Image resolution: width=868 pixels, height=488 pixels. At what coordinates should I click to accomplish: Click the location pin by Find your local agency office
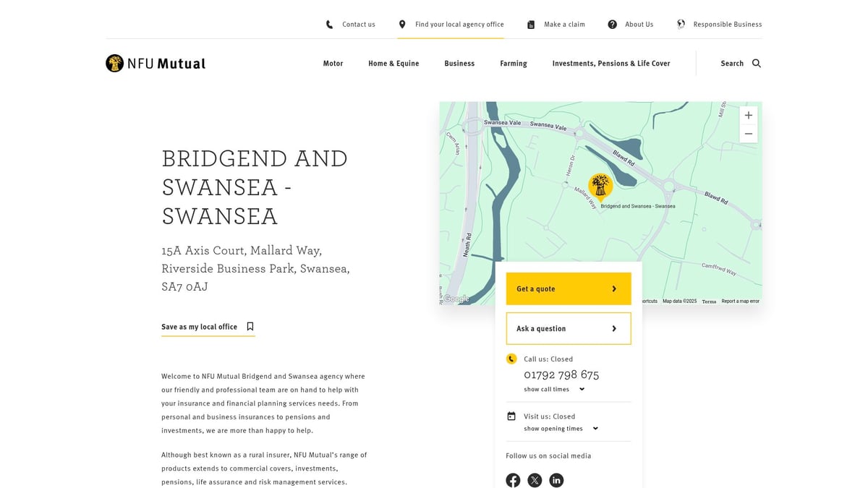[x=401, y=24]
